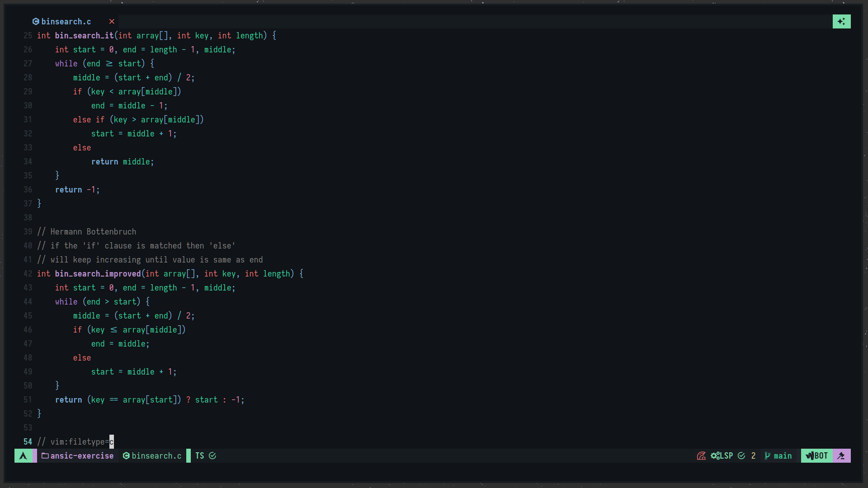The image size is (868, 488).
Task: Click the bin_search_improved function name
Action: coord(98,273)
